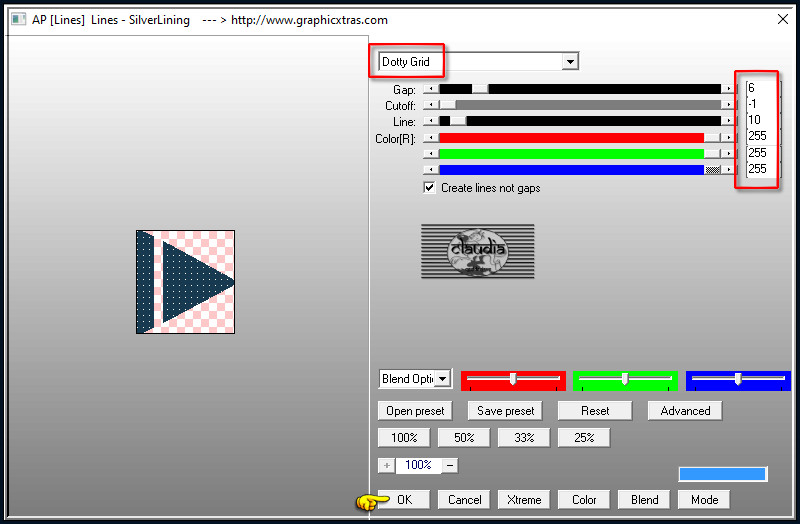Click the Reset button
The width and height of the screenshot is (800, 524).
595,411
